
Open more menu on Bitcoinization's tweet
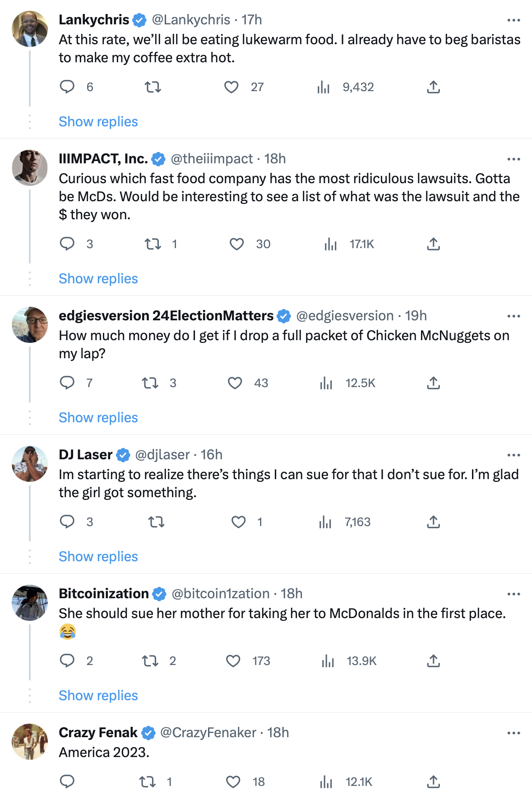[x=513, y=594]
